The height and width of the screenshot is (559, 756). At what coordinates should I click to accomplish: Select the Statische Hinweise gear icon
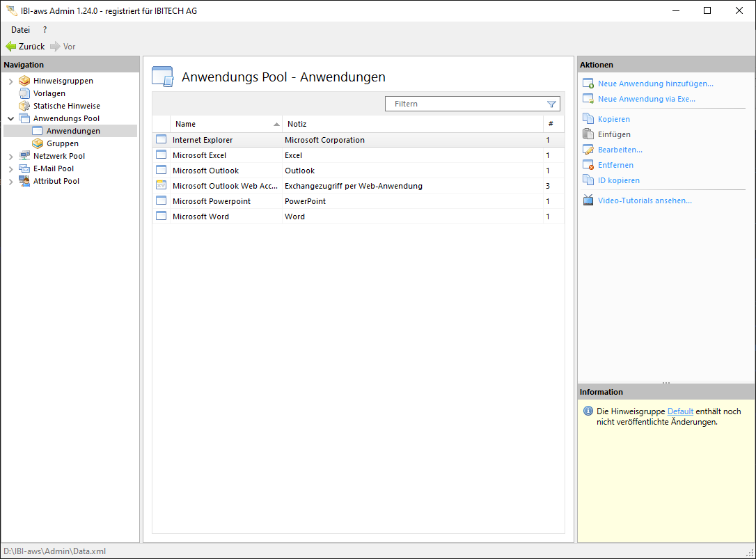pos(24,106)
